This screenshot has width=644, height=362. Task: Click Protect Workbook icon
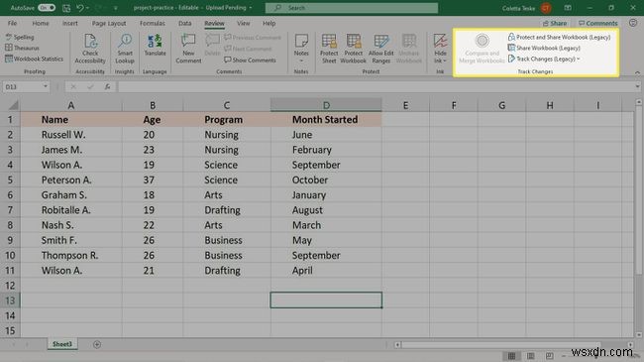[x=354, y=41]
